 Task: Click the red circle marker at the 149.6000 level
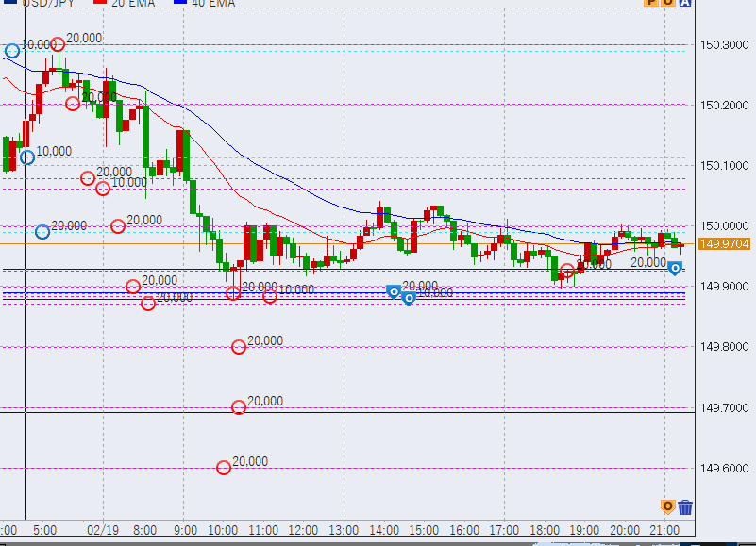point(224,468)
